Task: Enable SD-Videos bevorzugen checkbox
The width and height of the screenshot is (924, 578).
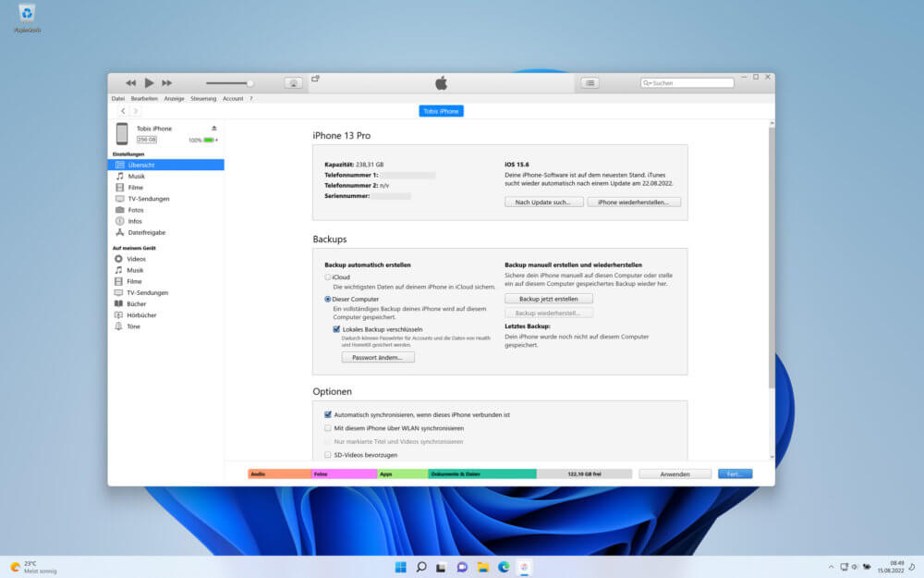Action: point(328,455)
